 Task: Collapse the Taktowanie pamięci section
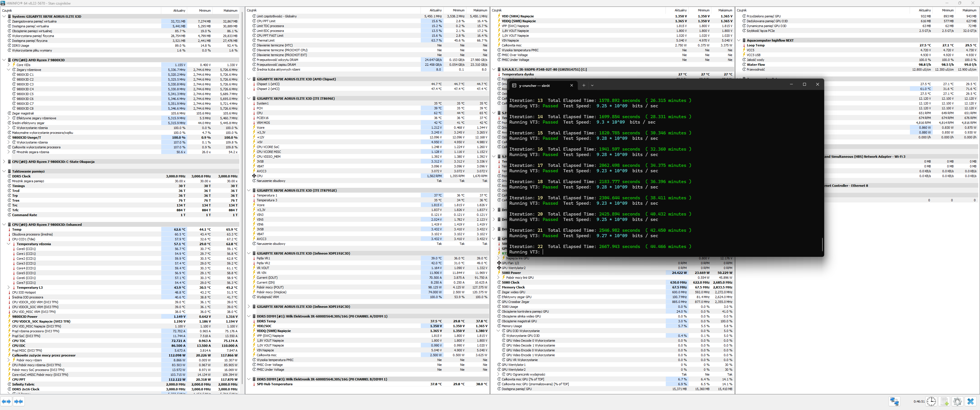[4, 171]
